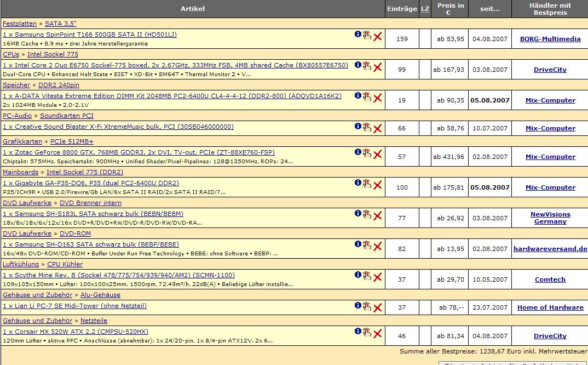This screenshot has width=588, height=365.
Task: Open CPU Kühler category link
Action: point(65,264)
